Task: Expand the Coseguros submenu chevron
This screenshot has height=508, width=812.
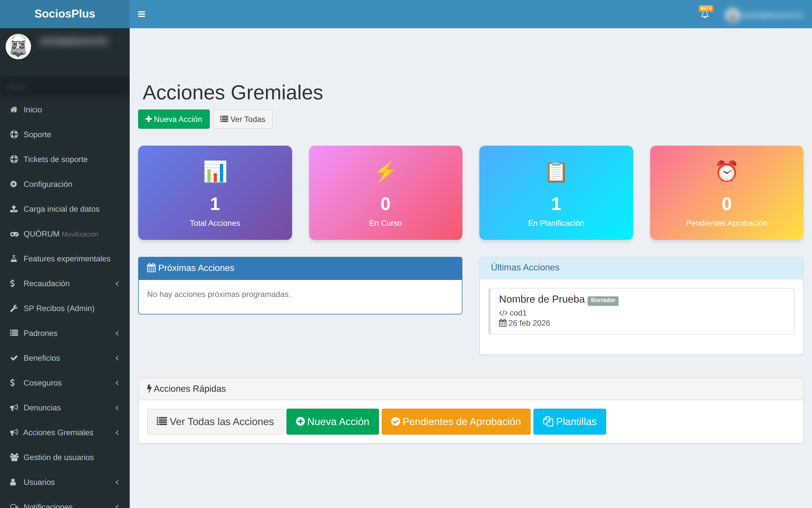Action: click(x=117, y=383)
